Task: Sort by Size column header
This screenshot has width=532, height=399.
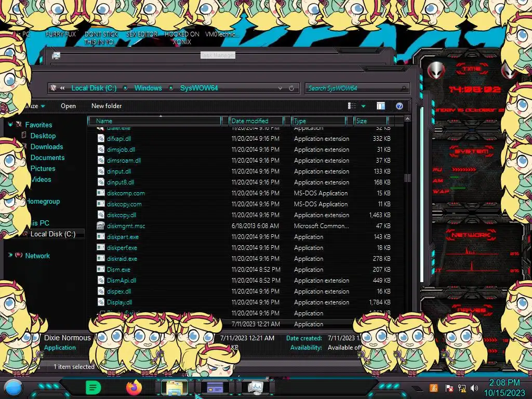Action: tap(370, 121)
